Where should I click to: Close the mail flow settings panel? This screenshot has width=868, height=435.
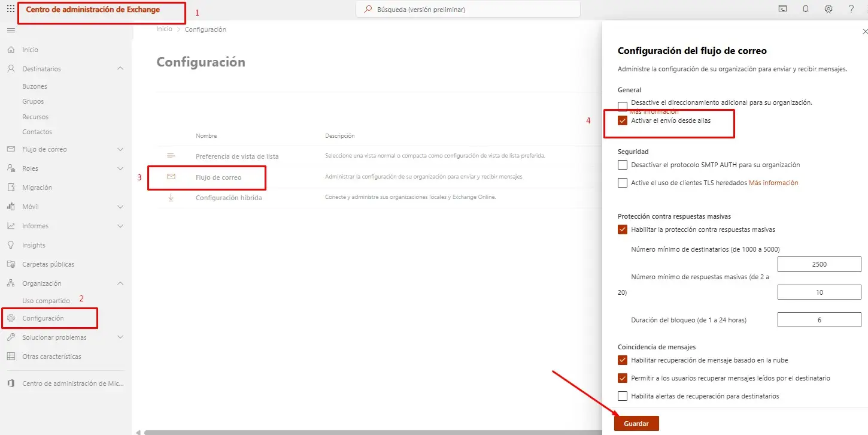pos(864,31)
